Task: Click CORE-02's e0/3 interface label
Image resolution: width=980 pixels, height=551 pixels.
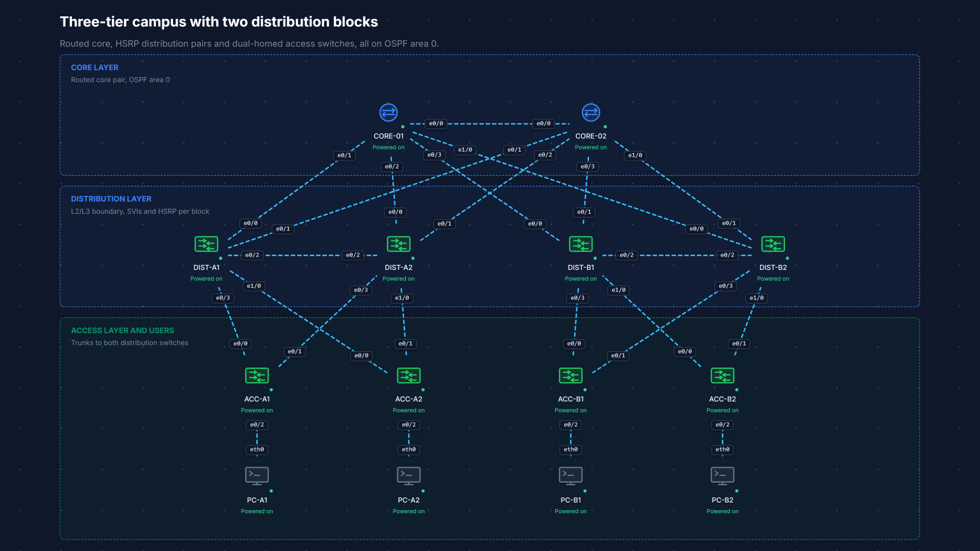Action: [587, 166]
